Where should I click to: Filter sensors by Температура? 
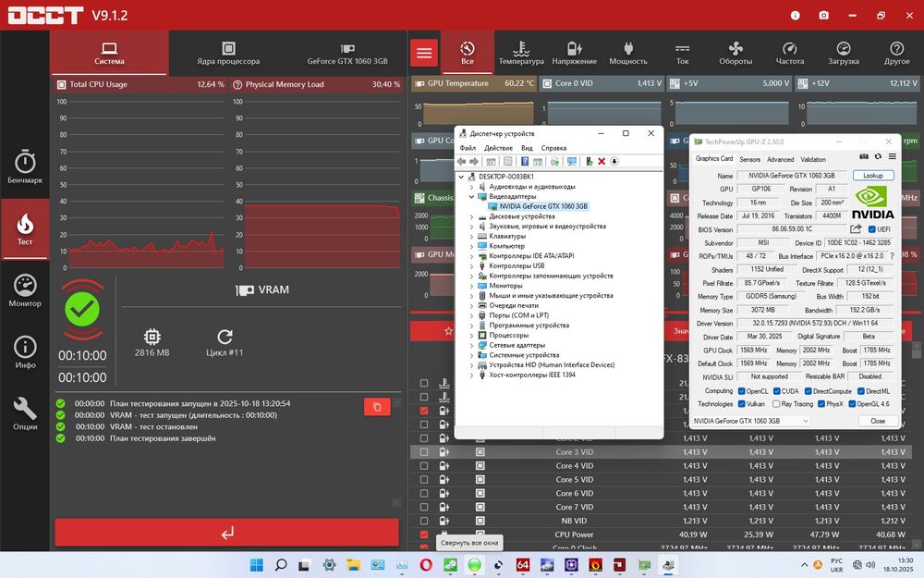[x=521, y=53]
